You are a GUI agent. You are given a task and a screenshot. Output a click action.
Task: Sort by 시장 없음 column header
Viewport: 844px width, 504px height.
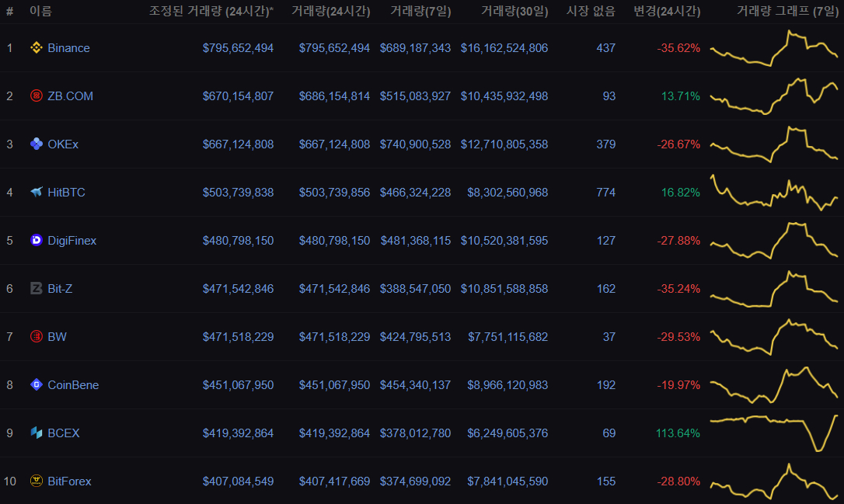tap(591, 11)
